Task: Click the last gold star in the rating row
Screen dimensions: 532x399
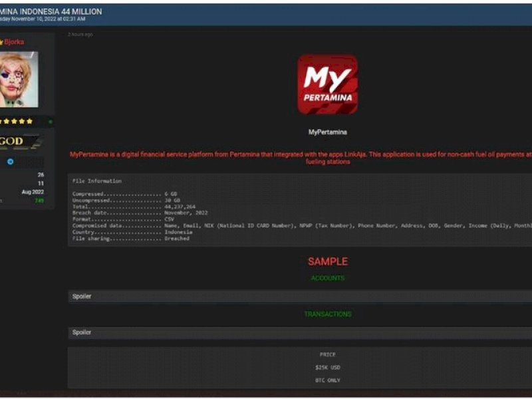Action: tap(31, 120)
